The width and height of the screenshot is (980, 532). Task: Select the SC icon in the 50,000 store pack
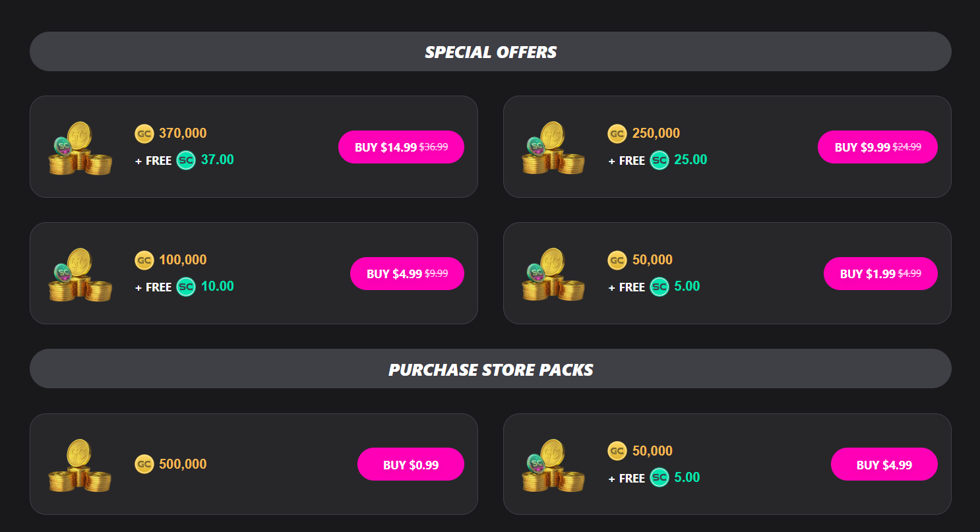click(658, 477)
